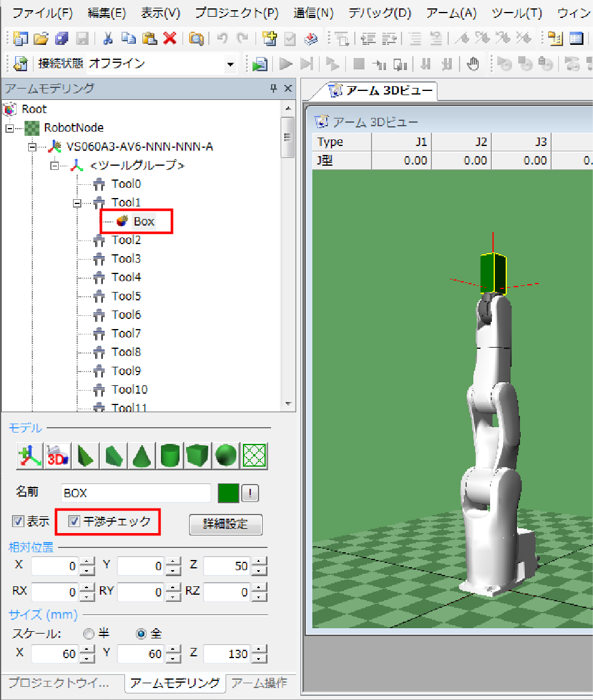Image resolution: width=593 pixels, height=700 pixels.
Task: Open the 接続状態 オフライン dropdown
Action: click(x=230, y=64)
